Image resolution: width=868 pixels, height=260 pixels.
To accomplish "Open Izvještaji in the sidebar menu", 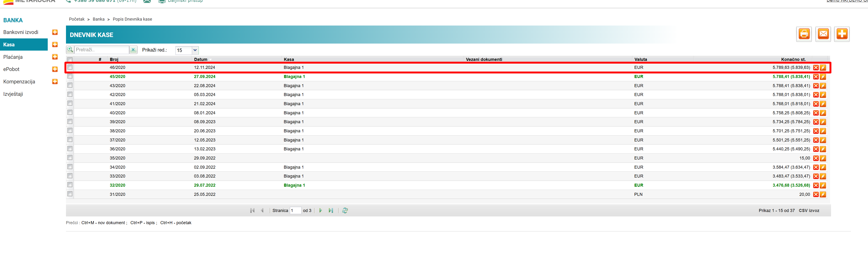I will [13, 94].
